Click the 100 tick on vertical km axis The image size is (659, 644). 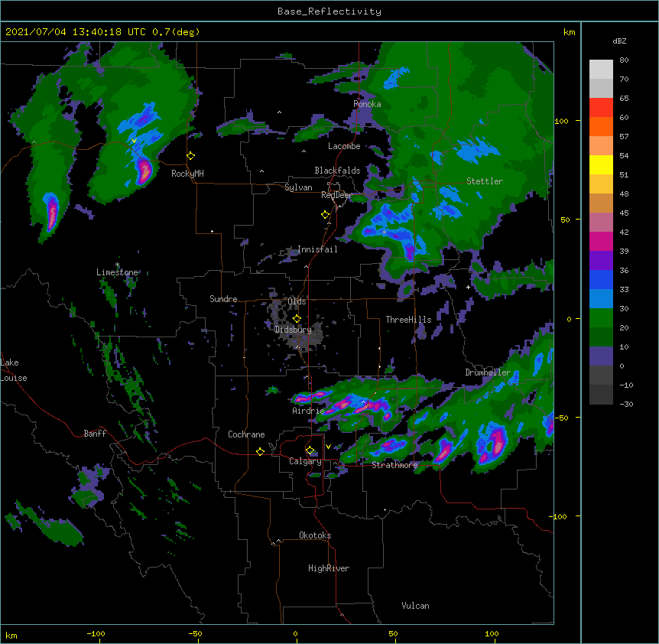(x=561, y=121)
